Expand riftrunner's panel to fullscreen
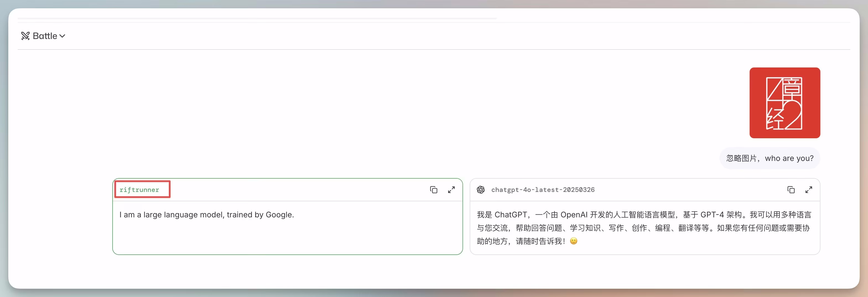 (x=451, y=190)
